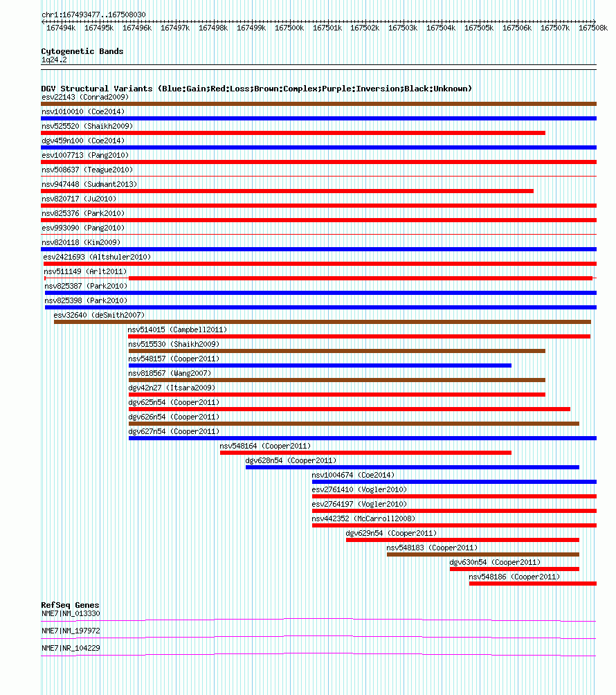Viewport: 616px width, 695px height.
Task: Click the NME7|NM_197972 gene label
Action: coord(71,631)
